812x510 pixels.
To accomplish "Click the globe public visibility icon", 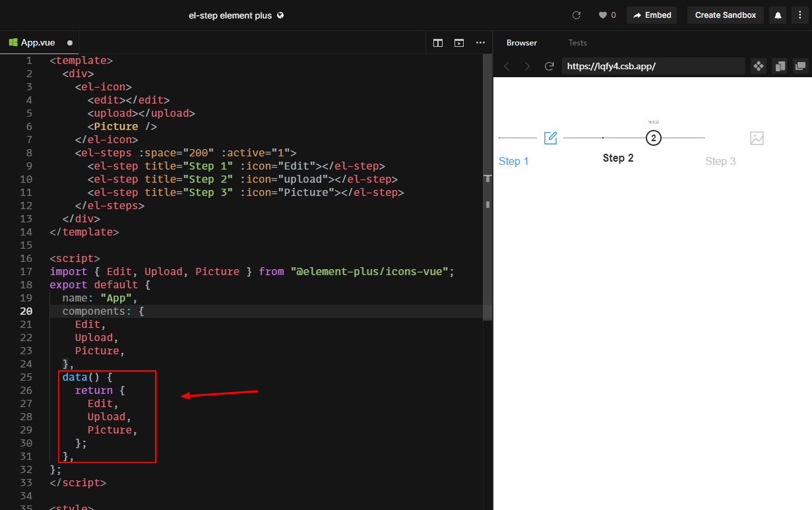I will pyautogui.click(x=280, y=15).
